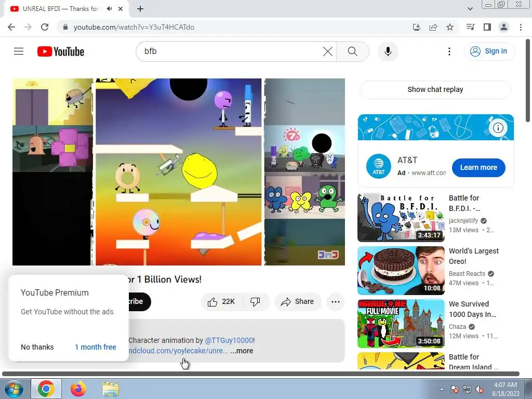
Task: Open Action Center flag tray icon
Action: click(454, 389)
